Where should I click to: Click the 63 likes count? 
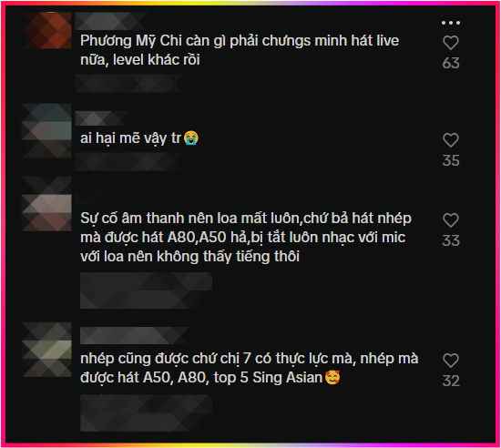[451, 63]
